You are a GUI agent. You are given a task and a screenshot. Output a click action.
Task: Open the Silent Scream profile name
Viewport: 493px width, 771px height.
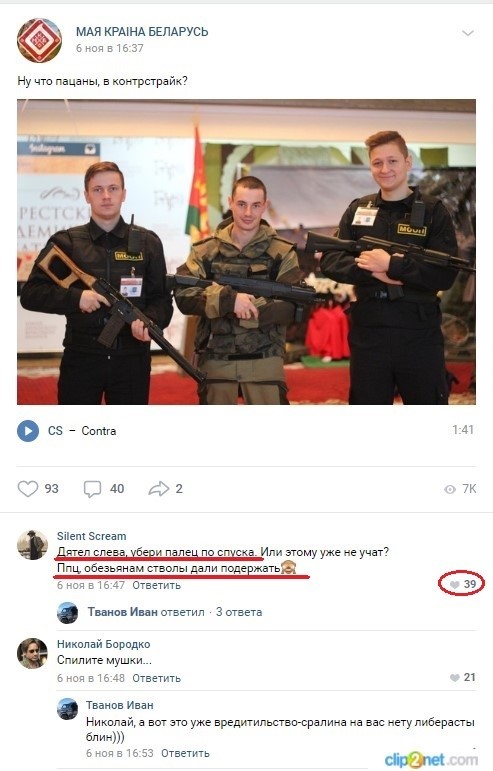coord(91,536)
